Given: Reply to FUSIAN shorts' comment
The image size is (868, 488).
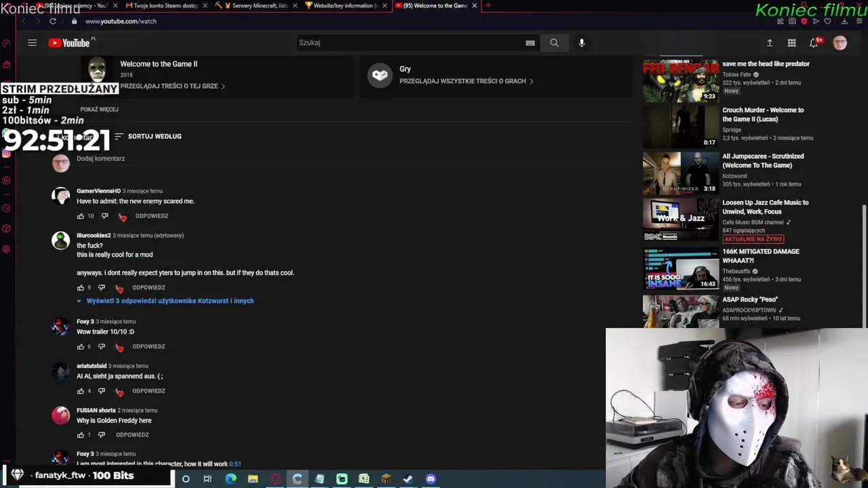Looking at the screenshot, I should [133, 435].
